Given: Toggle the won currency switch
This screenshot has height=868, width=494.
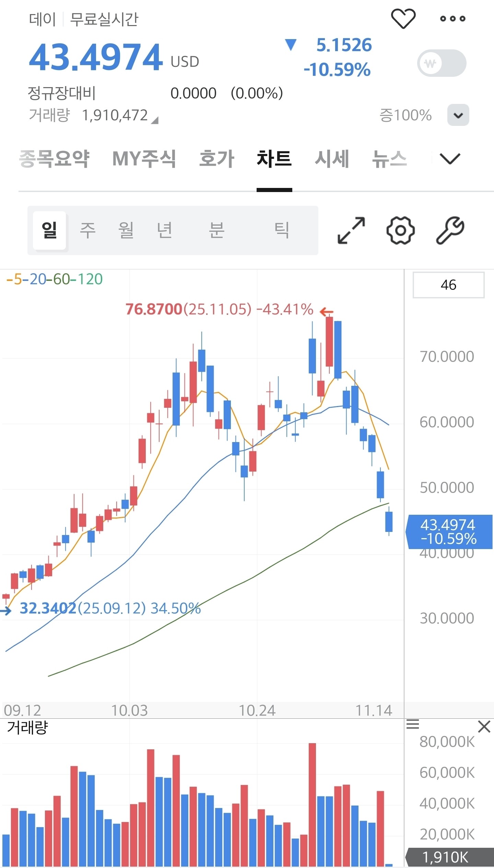Looking at the screenshot, I should pyautogui.click(x=442, y=63).
